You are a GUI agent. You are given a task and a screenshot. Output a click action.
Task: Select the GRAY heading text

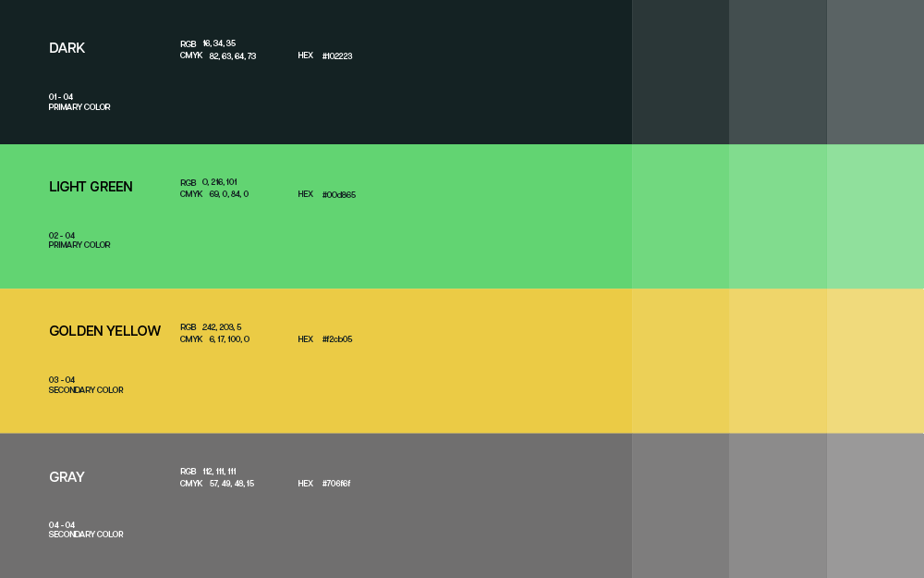point(67,477)
